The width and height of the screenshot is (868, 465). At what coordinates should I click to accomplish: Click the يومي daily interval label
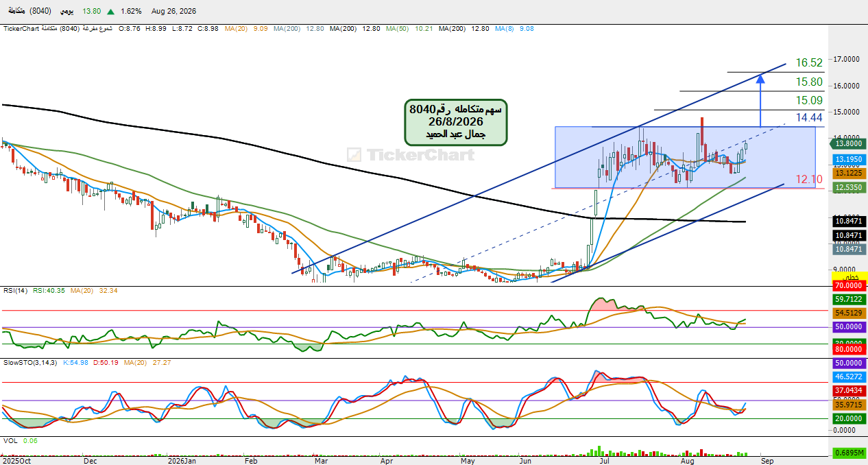click(x=66, y=12)
